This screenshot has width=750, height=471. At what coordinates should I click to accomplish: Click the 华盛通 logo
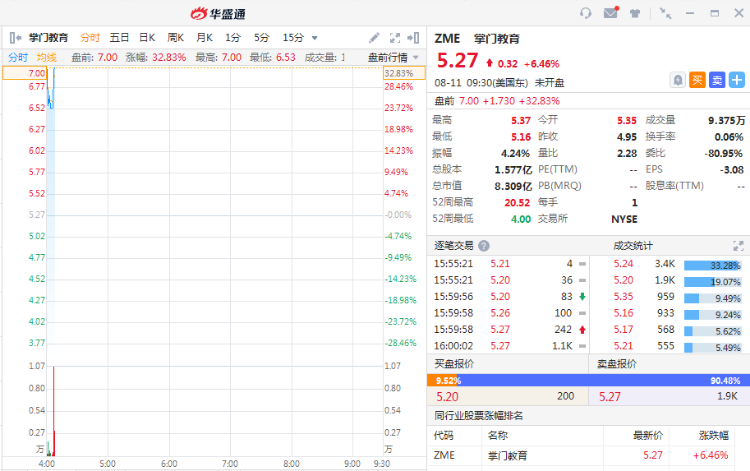pyautogui.click(x=218, y=13)
